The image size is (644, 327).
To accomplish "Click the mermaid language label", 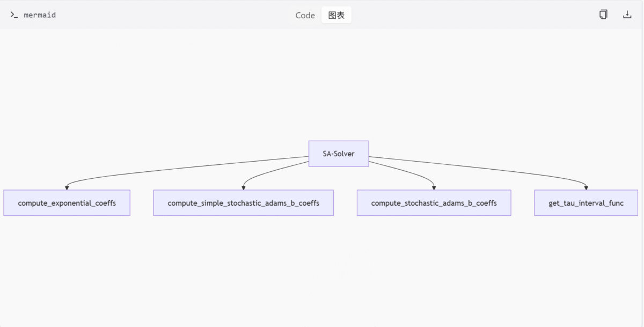I will click(40, 15).
